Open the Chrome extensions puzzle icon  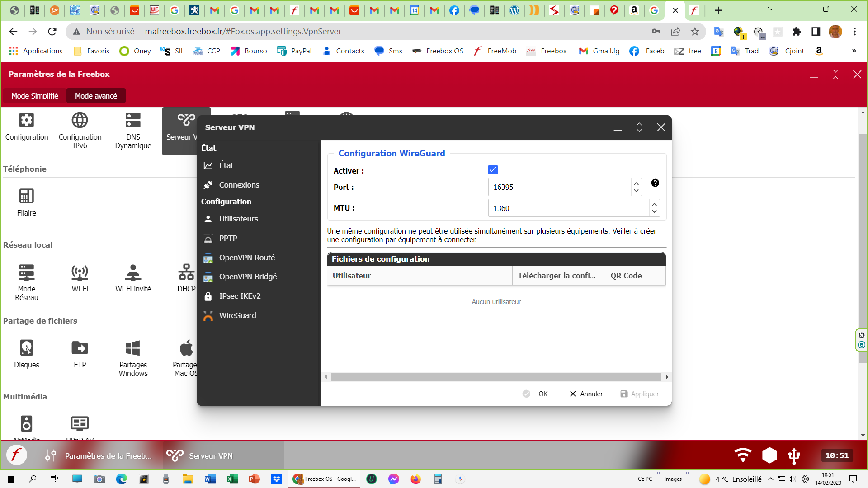(797, 32)
